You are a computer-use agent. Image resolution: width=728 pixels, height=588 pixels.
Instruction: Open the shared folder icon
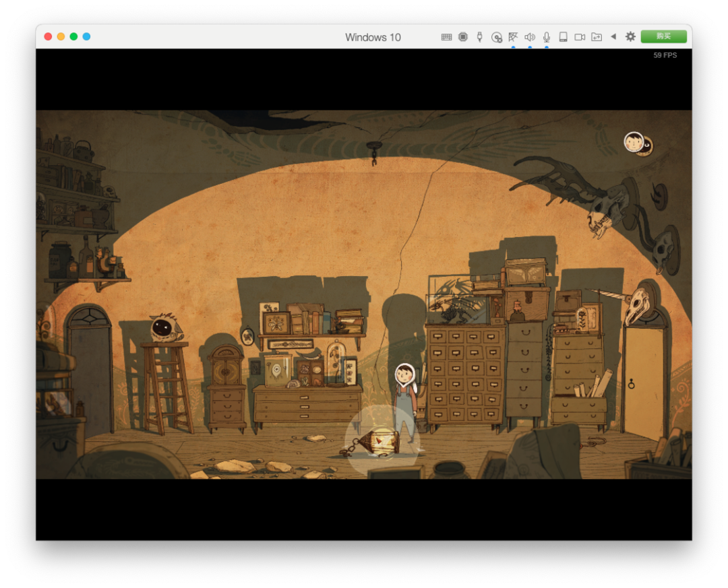(x=597, y=37)
